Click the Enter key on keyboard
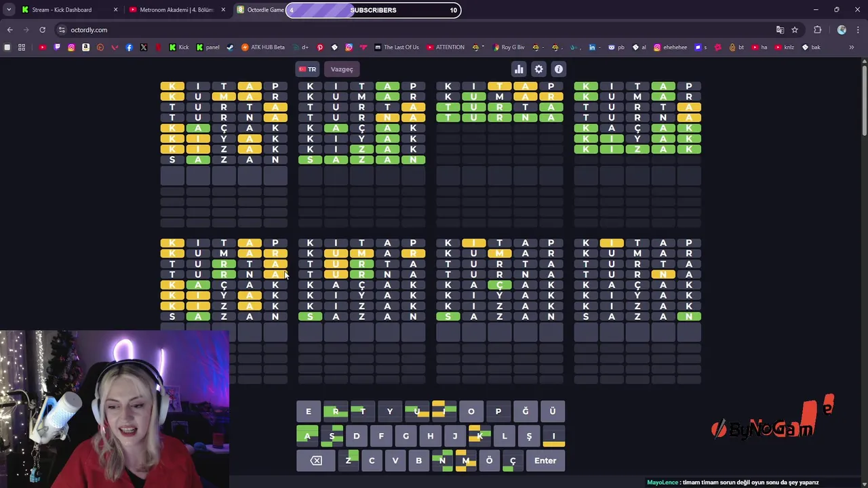This screenshot has height=488, width=868. (545, 461)
